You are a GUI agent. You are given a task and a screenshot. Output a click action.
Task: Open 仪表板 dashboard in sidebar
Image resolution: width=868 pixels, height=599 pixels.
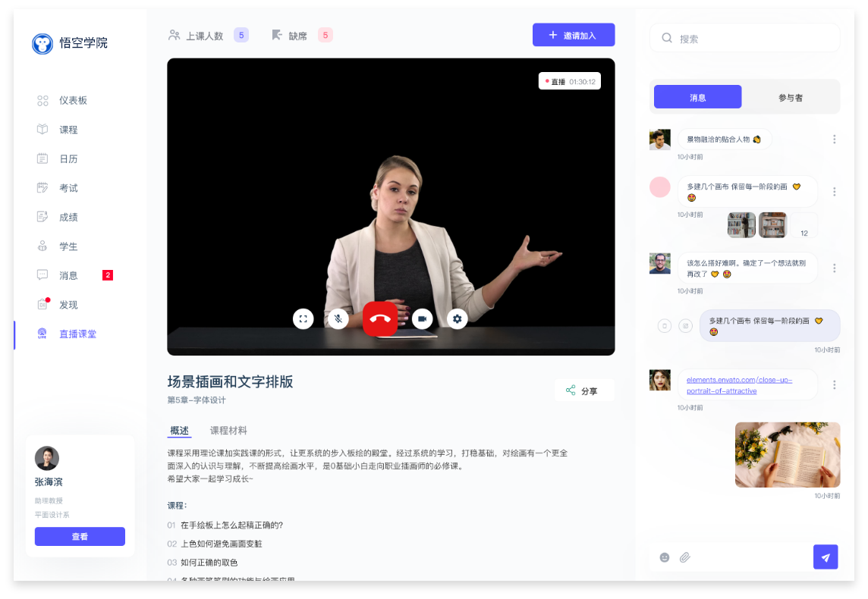point(61,100)
